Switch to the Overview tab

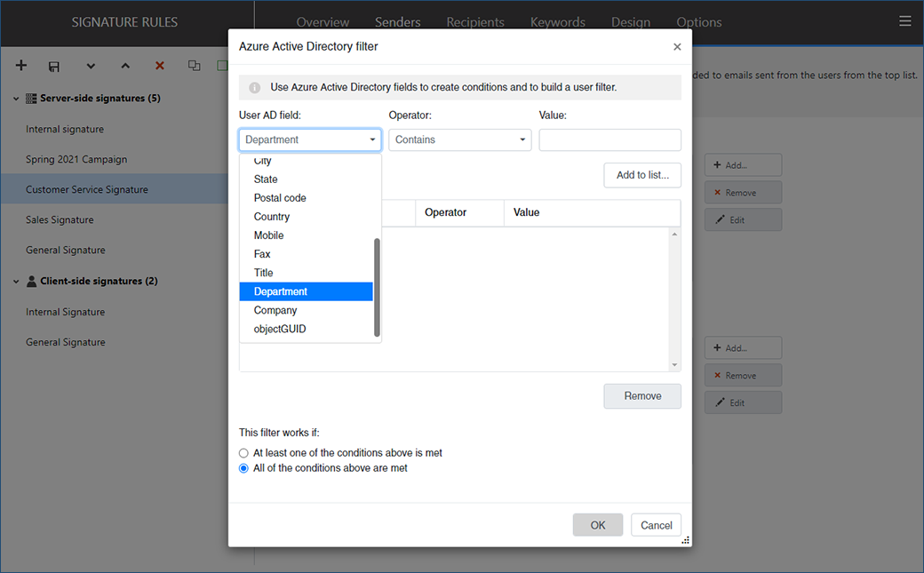pyautogui.click(x=323, y=22)
